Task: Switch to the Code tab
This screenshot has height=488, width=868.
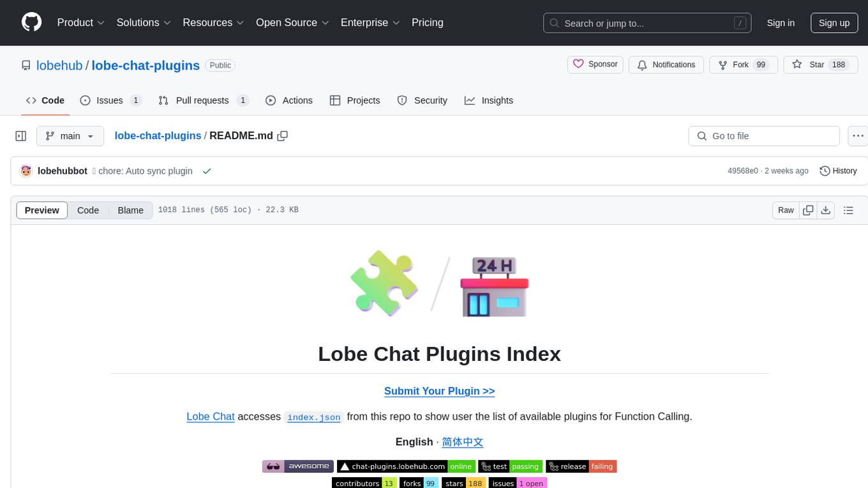Action: (x=45, y=100)
